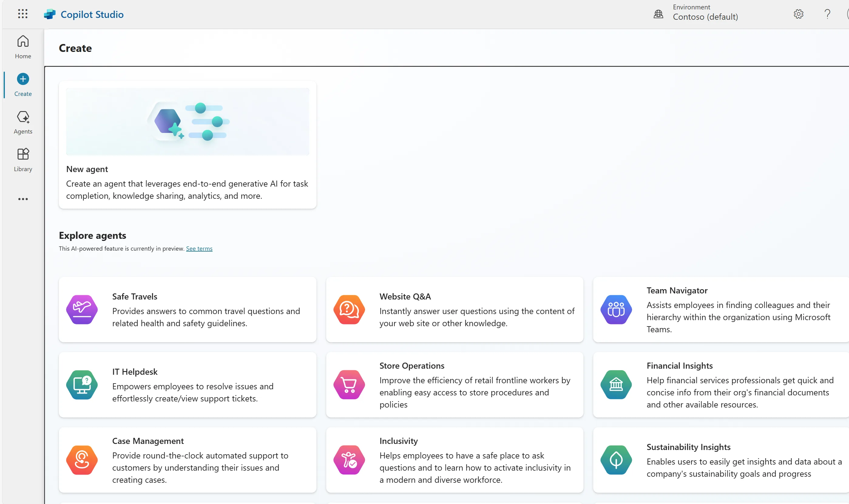Click the globe environment icon
This screenshot has height=504, width=849.
coord(658,14)
